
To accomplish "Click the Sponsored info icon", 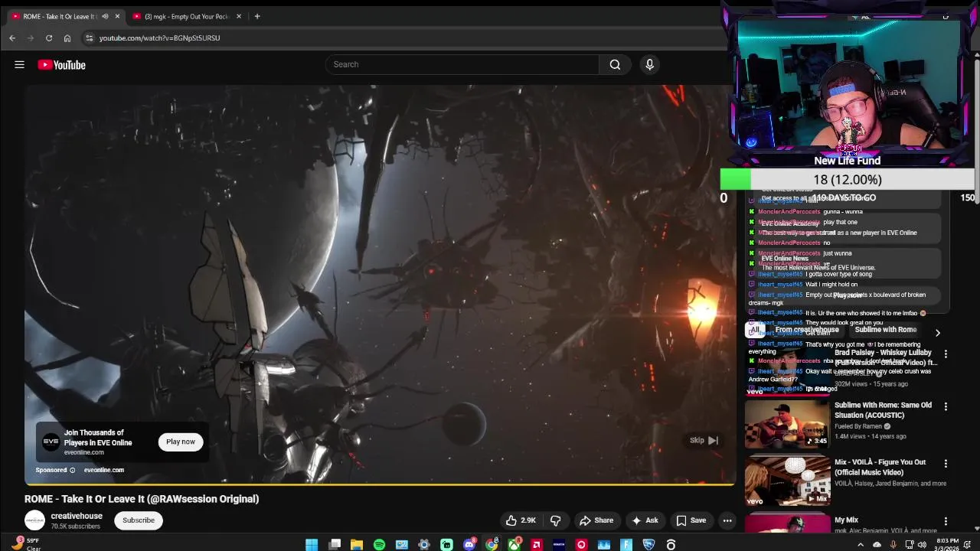I will tap(73, 470).
